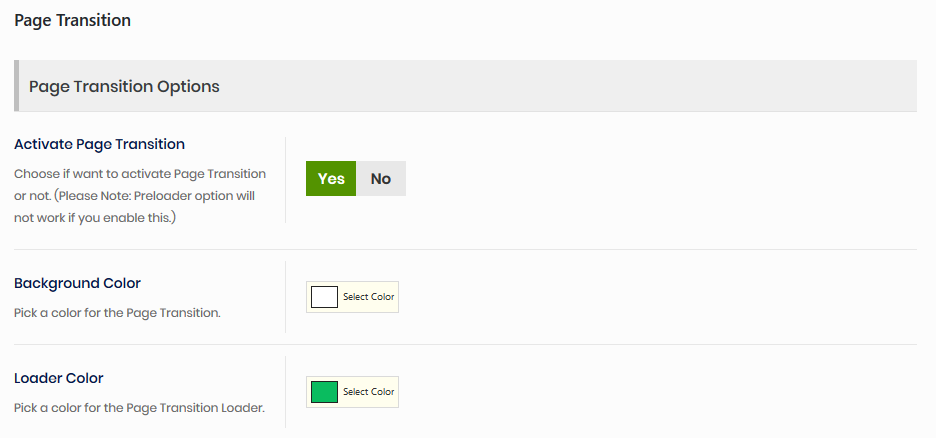Click 'Pick a color for the Page Transition Loader.' text
This screenshot has height=438, width=936.
tap(139, 408)
